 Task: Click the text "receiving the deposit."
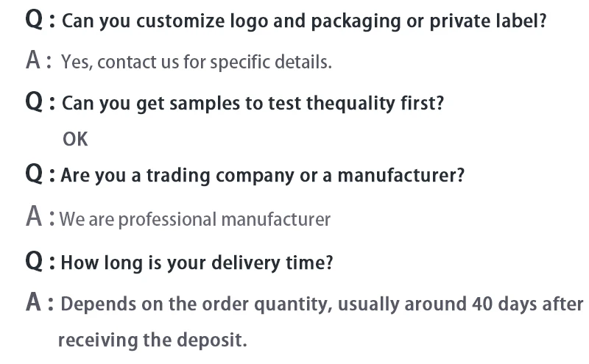point(152,340)
